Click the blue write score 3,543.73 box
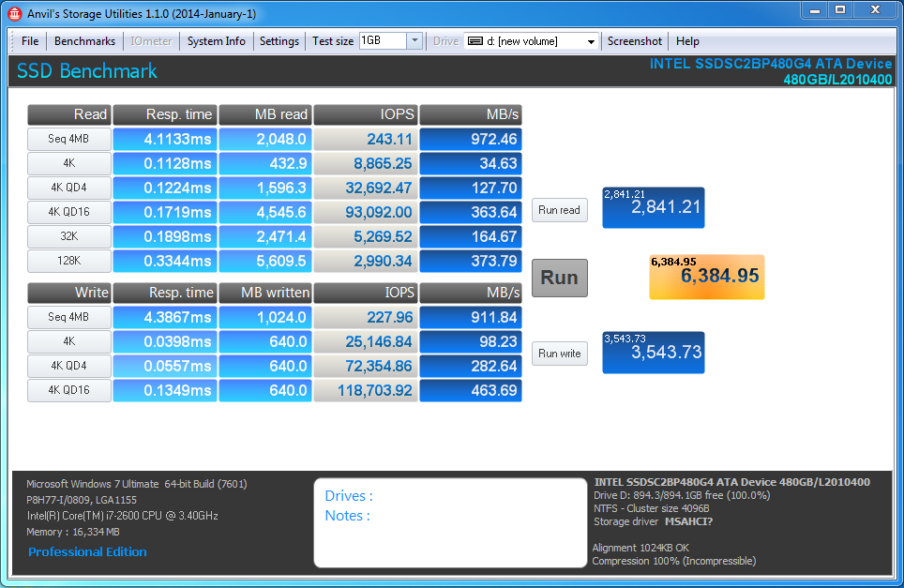The image size is (904, 588). tap(654, 352)
